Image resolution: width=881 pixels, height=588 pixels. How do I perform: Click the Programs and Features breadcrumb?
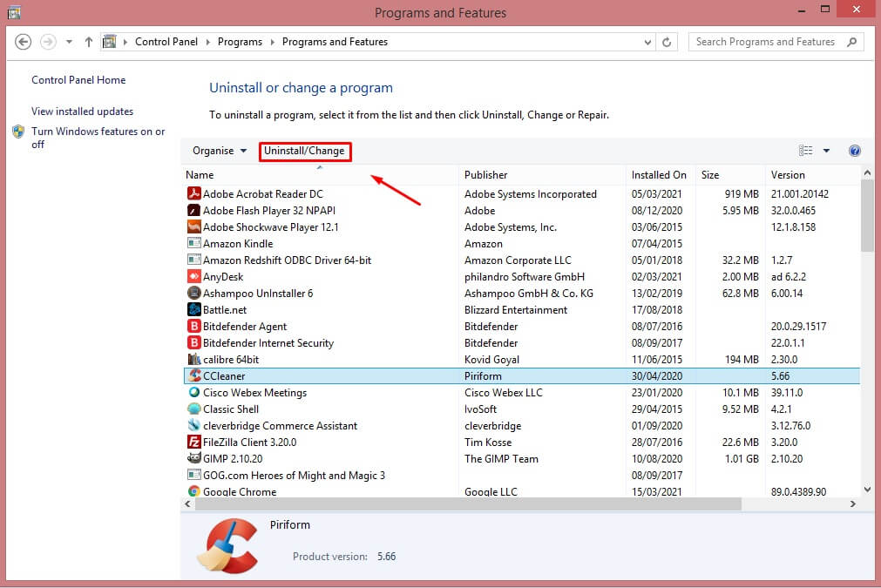pos(335,42)
